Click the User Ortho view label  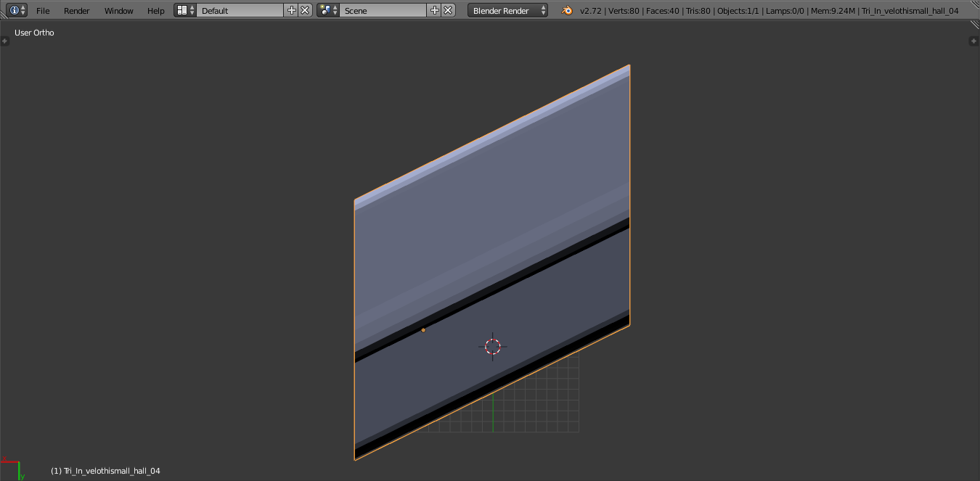[x=34, y=33]
